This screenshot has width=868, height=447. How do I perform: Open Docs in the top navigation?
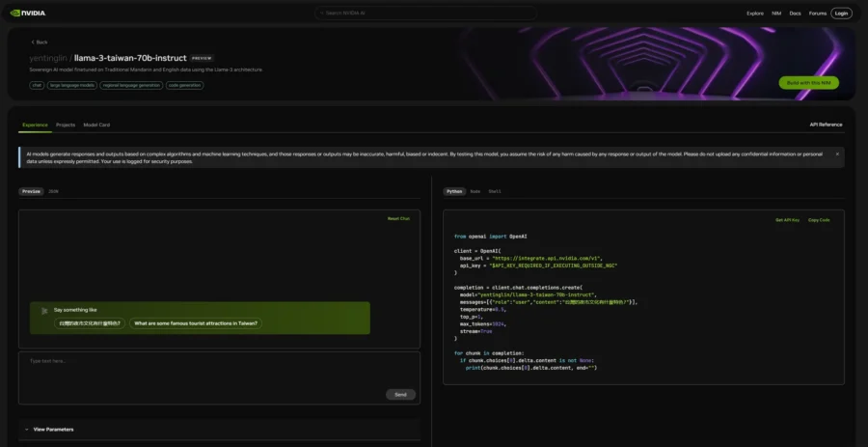tap(795, 14)
